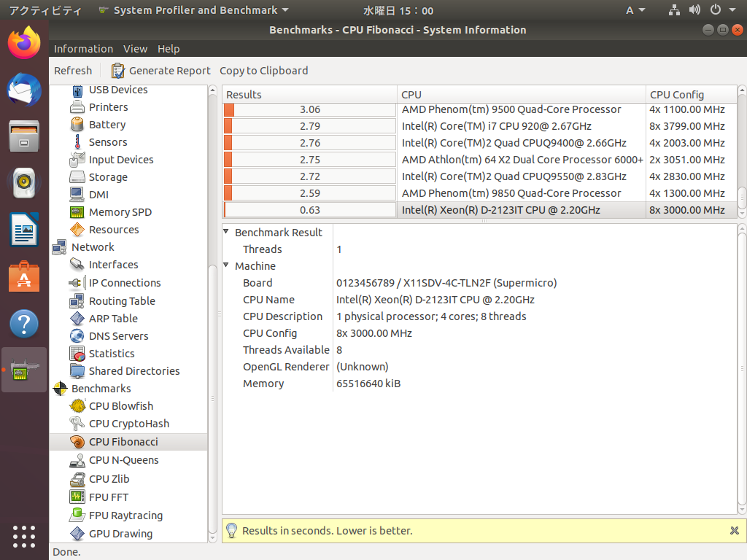Select the AMD Phenom 9850 result row
This screenshot has height=560, width=747.
click(480, 193)
